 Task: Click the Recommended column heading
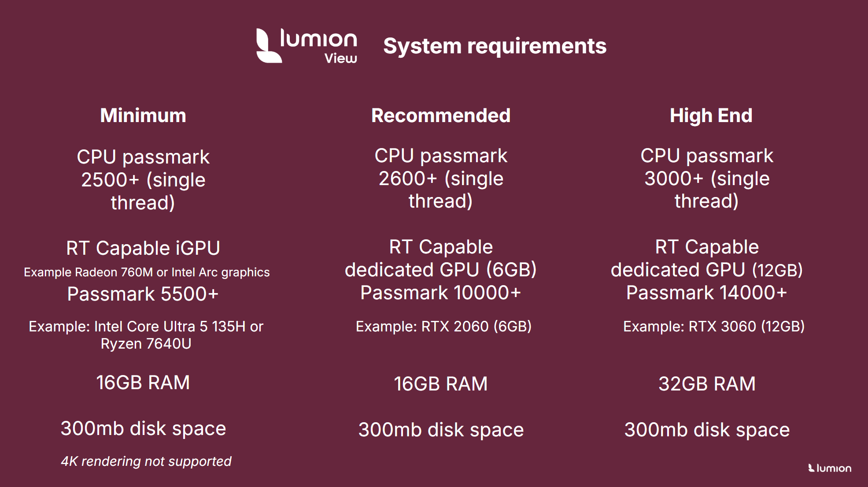(x=441, y=115)
